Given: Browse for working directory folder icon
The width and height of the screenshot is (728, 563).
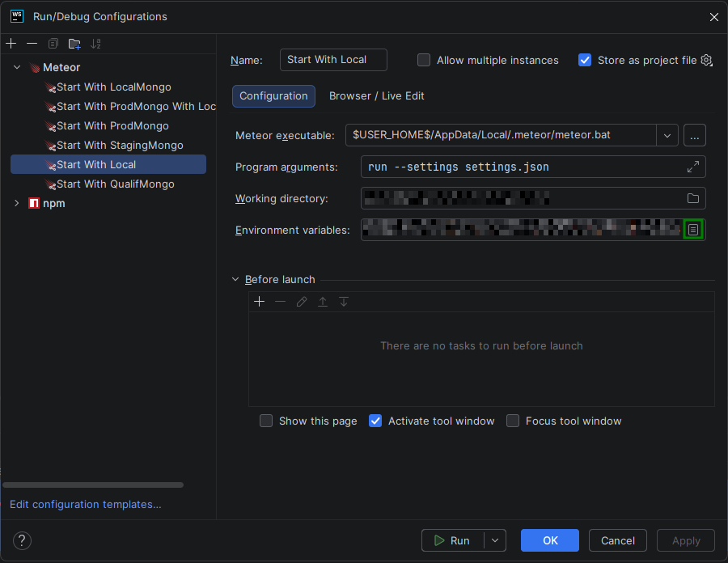Looking at the screenshot, I should (693, 198).
